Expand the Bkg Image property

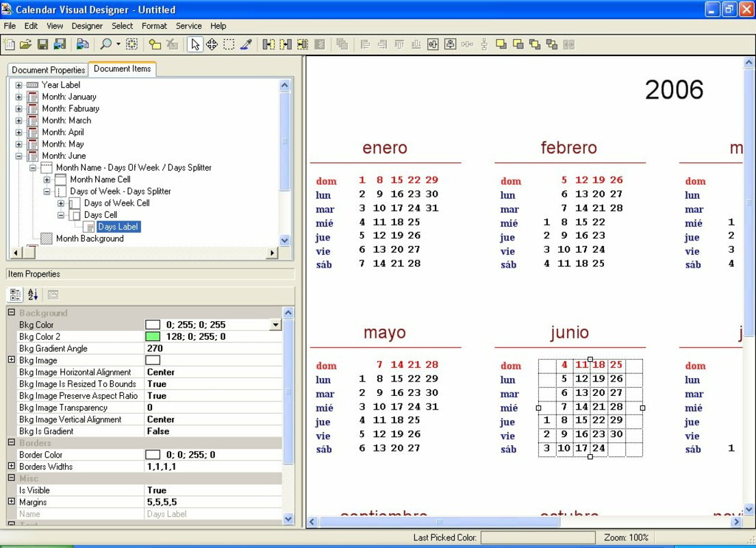click(x=12, y=360)
